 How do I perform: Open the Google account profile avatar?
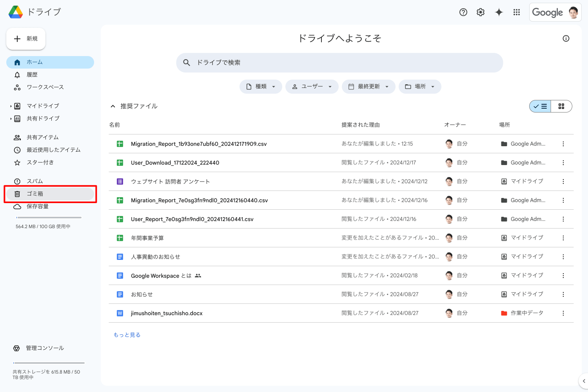[x=573, y=13]
